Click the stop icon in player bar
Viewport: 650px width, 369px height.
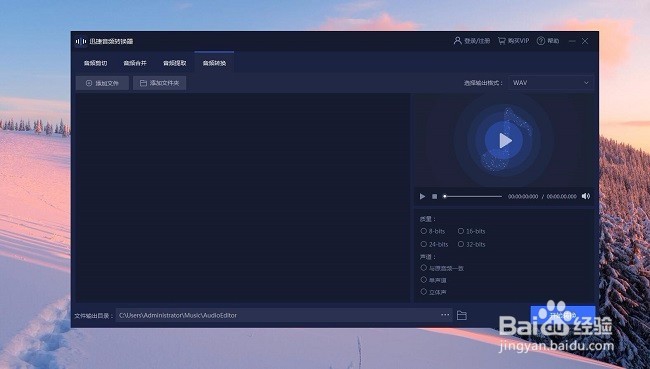click(x=434, y=197)
